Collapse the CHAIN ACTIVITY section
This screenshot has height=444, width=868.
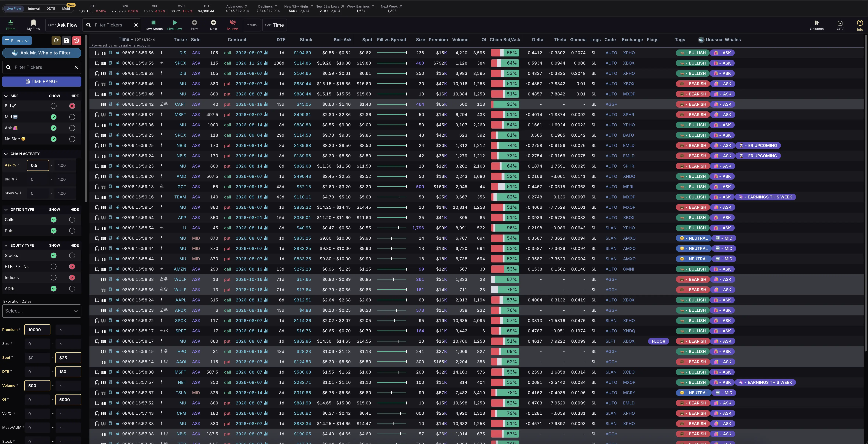[6, 154]
